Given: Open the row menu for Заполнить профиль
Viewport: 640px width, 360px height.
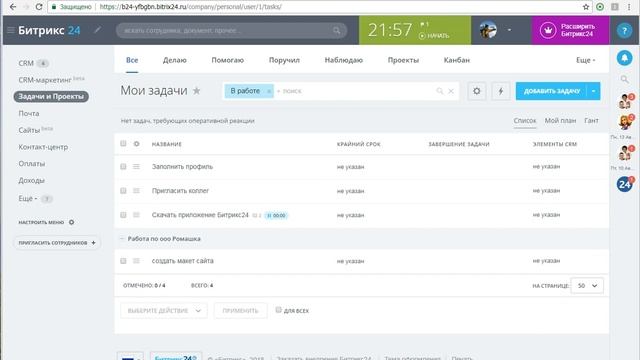Looking at the screenshot, I should [x=136, y=167].
